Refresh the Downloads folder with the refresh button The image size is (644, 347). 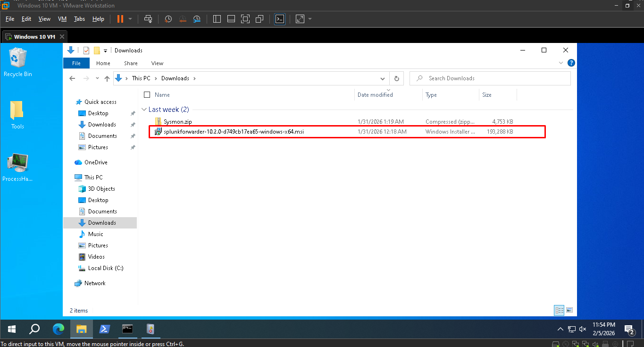click(x=397, y=78)
